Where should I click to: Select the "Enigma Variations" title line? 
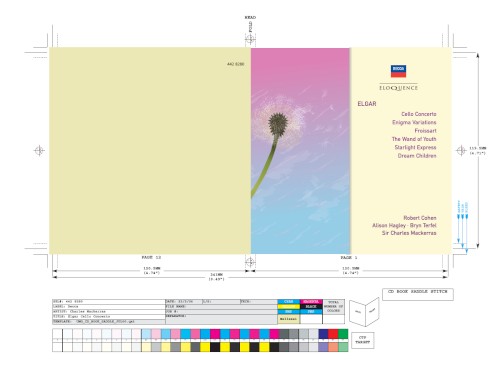click(414, 122)
